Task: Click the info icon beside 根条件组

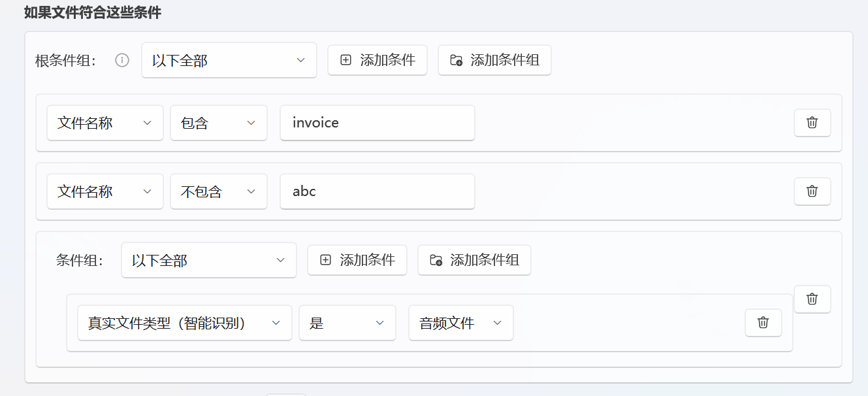Action: [x=121, y=61]
